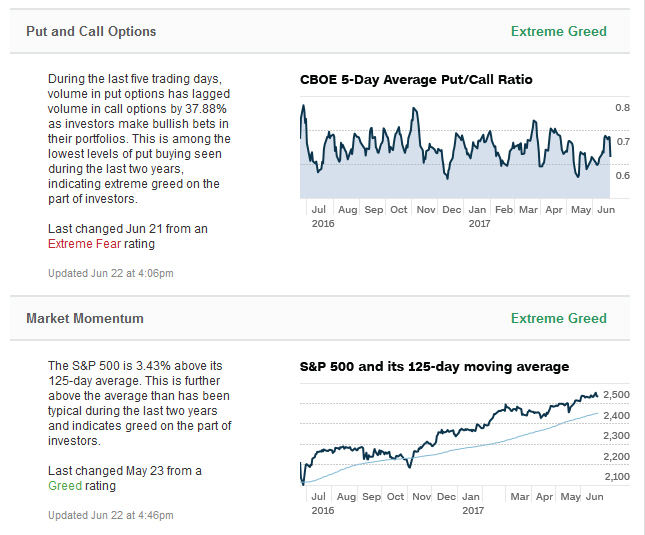Click the 0.6 axis label on Put/Call chart
The image size is (645, 535).
coord(622,176)
